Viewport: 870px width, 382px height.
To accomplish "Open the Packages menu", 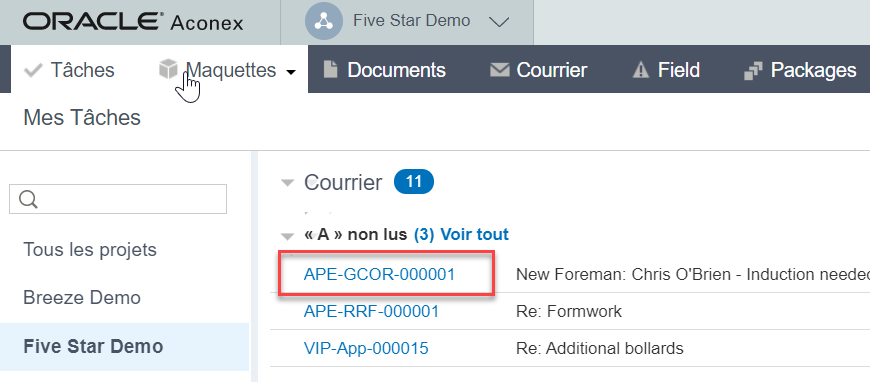I will coord(800,70).
